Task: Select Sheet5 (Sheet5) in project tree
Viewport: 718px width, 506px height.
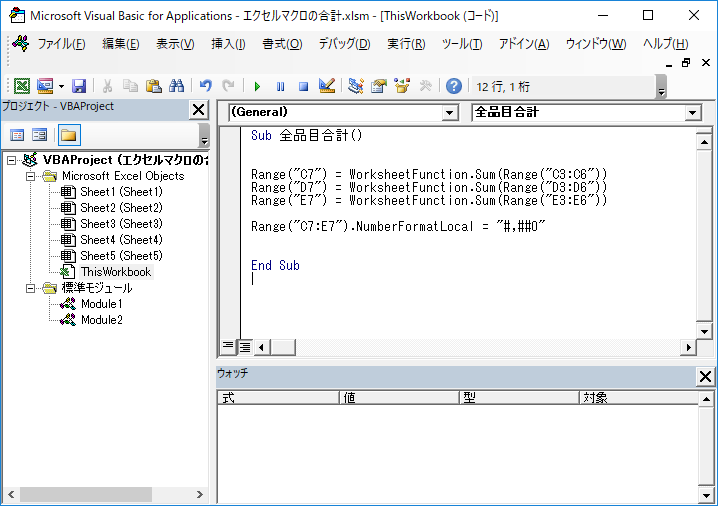Action: click(121, 256)
